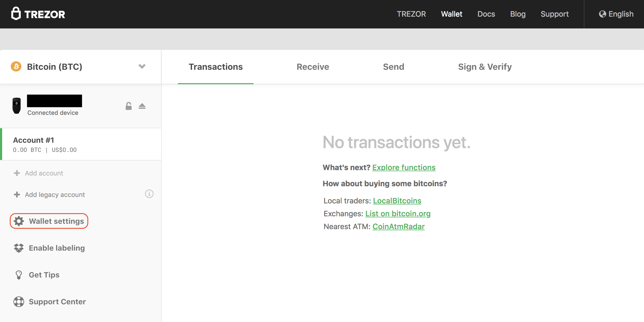
Task: Open the LocalBitcoins link
Action: (397, 201)
